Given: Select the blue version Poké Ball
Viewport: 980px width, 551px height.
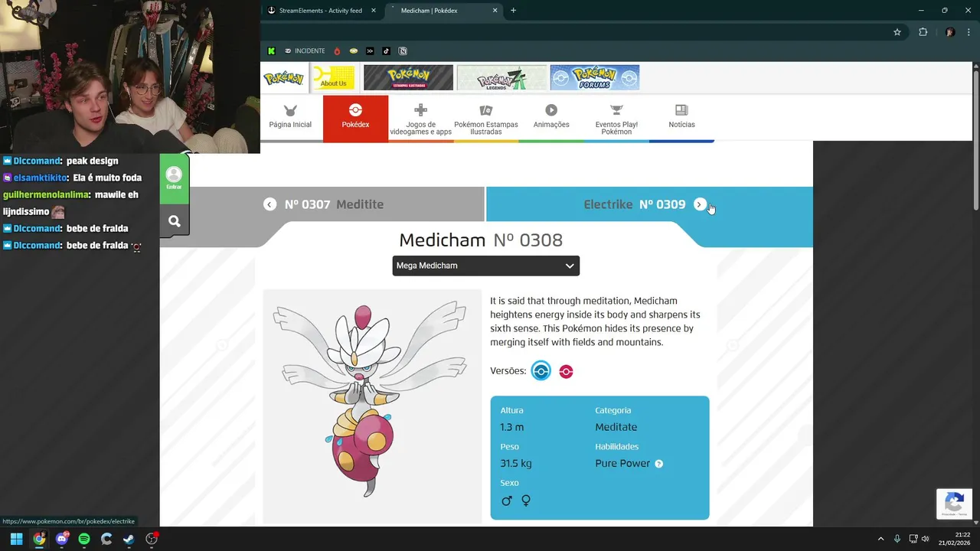Looking at the screenshot, I should 541,371.
